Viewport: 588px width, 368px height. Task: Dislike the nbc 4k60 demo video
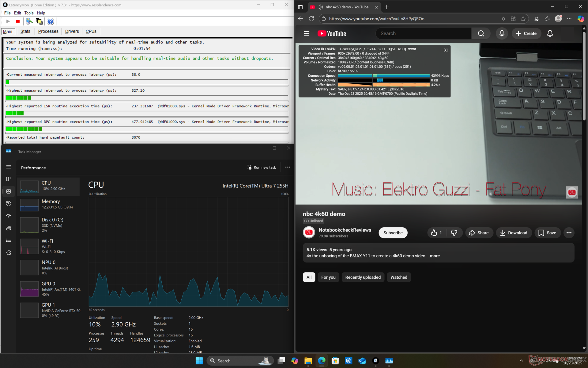[x=454, y=233]
